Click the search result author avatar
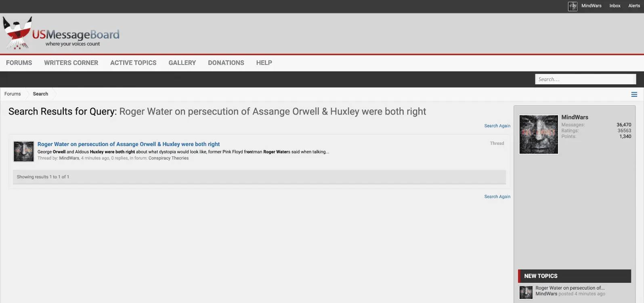644x303 pixels. coord(24,151)
